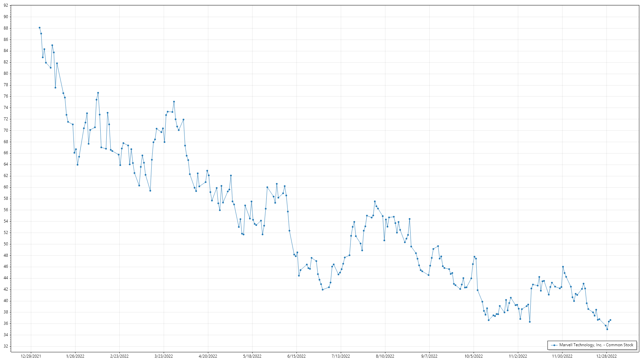This screenshot has width=644, height=362.
Task: Click the 12/29/2021 x-axis date label
Action: point(31,356)
